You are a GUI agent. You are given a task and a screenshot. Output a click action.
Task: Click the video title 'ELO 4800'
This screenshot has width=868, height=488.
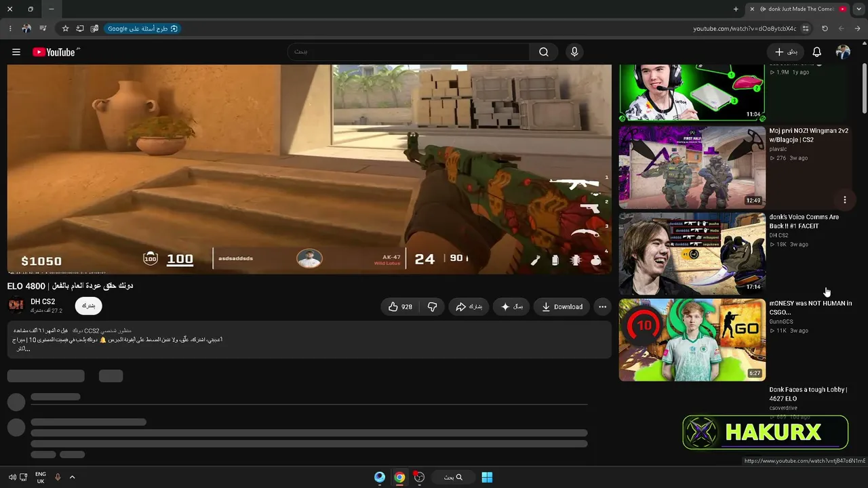coord(70,286)
